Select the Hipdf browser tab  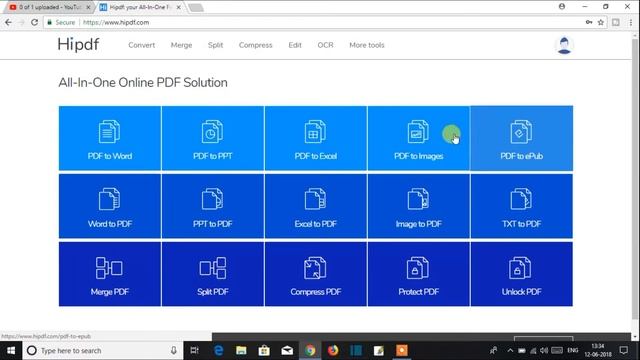tap(139, 7)
